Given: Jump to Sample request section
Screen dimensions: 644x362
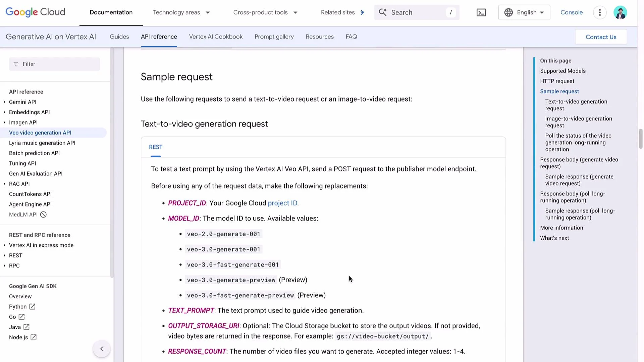Looking at the screenshot, I should click(559, 92).
